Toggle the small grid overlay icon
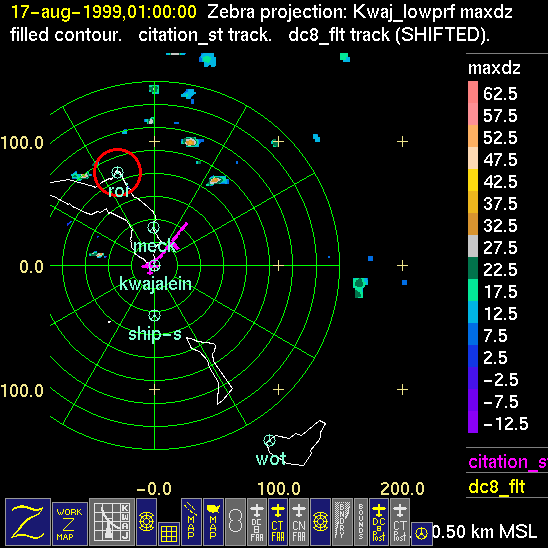 click(169, 534)
